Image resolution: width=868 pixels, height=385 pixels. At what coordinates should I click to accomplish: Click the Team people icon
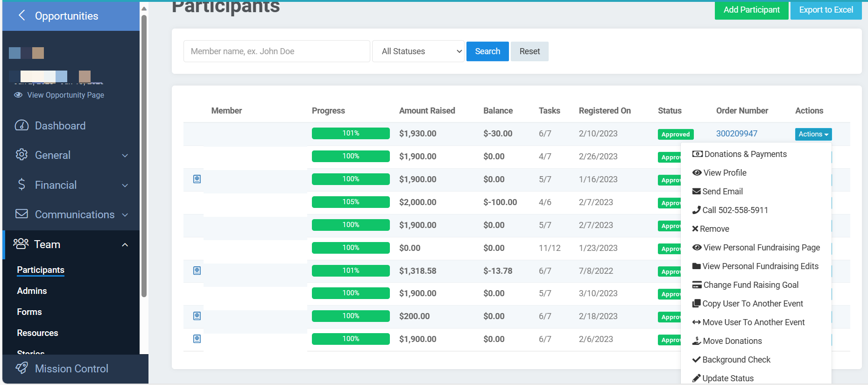[21, 243]
